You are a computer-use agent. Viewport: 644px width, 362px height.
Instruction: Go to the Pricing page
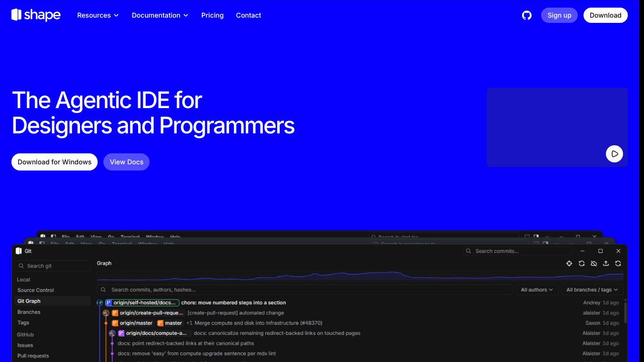212,15
